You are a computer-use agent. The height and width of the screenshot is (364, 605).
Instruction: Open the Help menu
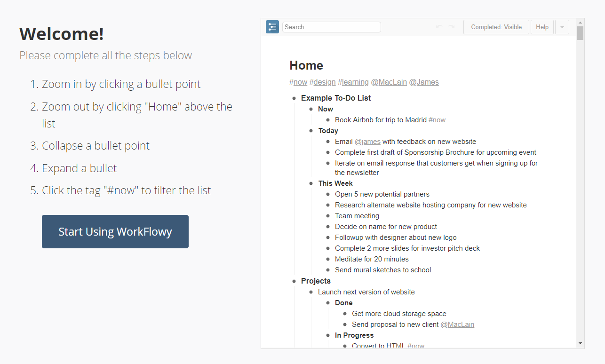tap(542, 27)
